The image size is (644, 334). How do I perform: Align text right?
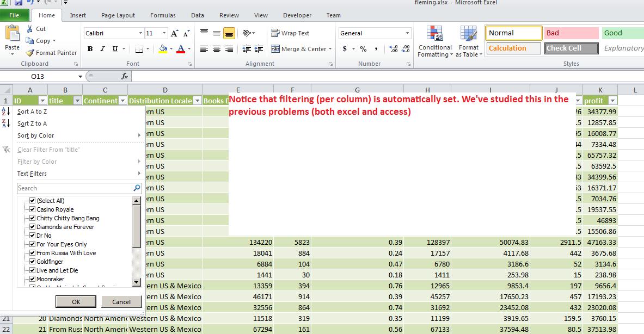tap(229, 49)
